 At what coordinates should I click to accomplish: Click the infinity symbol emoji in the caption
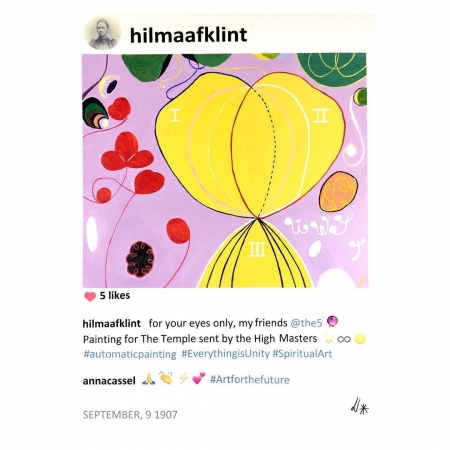point(344,339)
